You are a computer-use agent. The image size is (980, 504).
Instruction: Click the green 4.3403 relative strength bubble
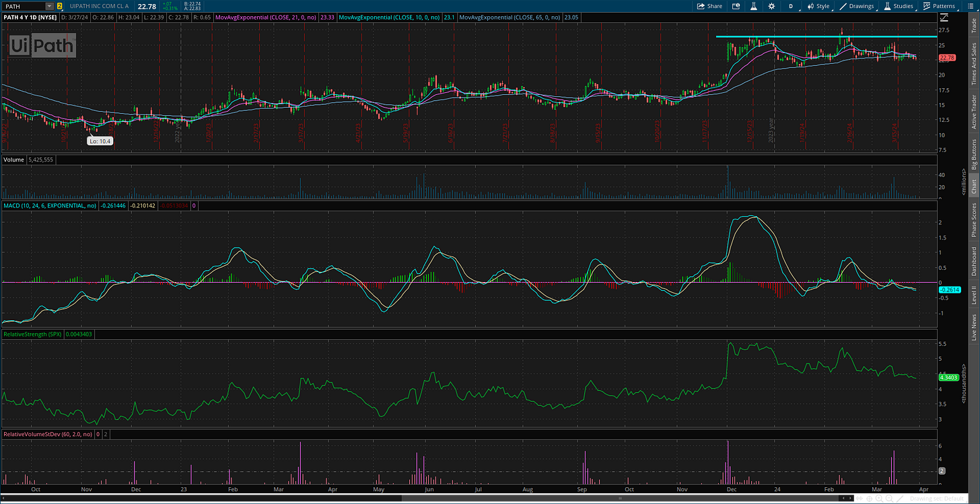[x=948, y=378]
